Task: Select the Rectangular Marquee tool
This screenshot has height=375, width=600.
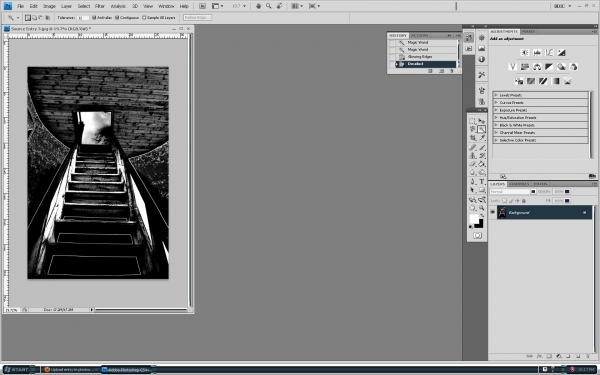Action: (x=473, y=121)
